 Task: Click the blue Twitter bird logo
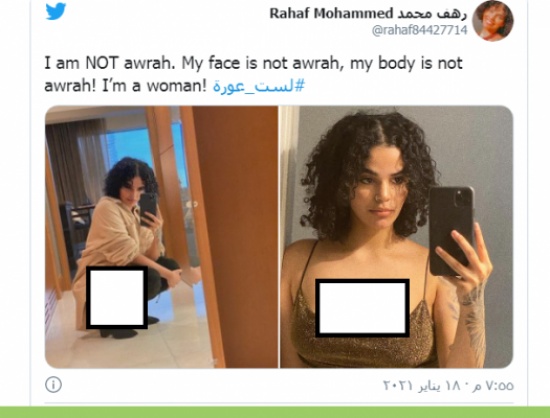pyautogui.click(x=56, y=11)
